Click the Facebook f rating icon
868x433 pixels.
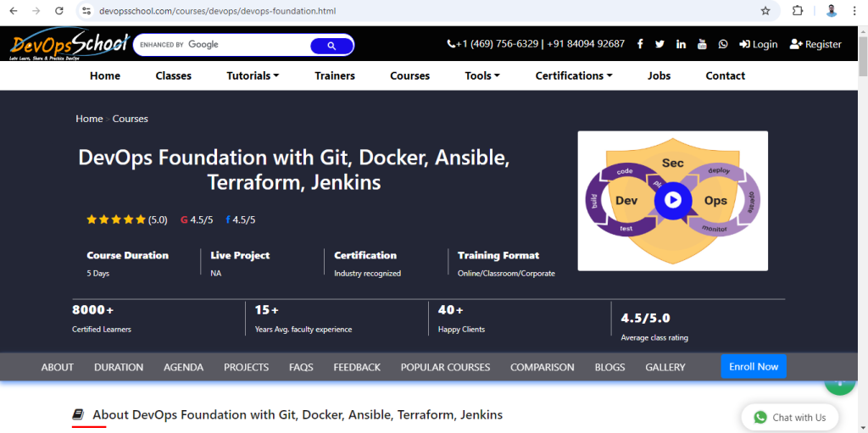tap(227, 219)
